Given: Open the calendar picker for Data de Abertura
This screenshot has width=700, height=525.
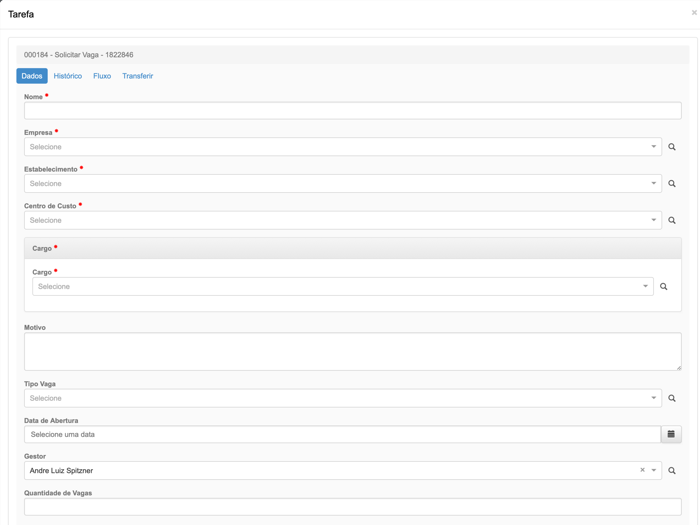Looking at the screenshot, I should coord(671,434).
